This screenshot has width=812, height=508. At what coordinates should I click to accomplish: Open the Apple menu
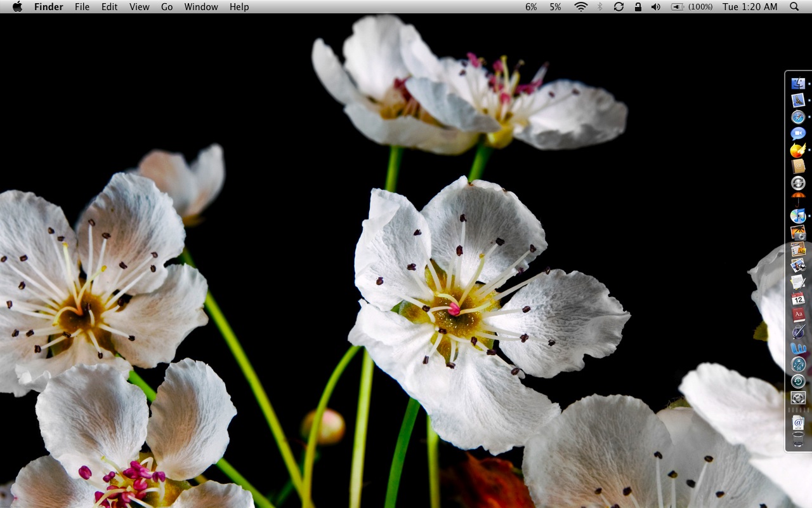17,7
